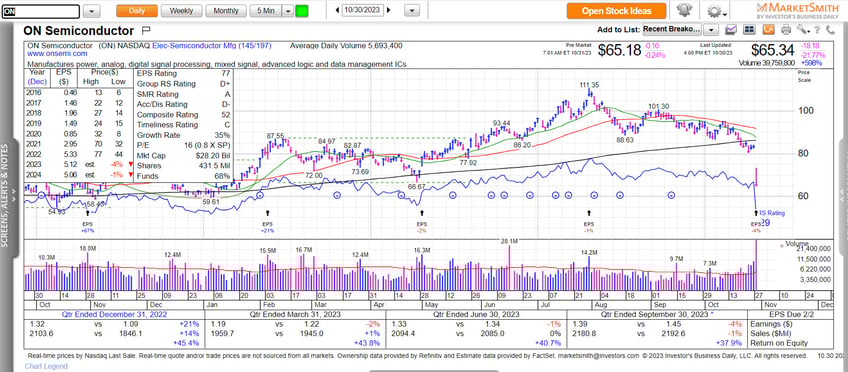Click the Funds 68% row

[183, 176]
